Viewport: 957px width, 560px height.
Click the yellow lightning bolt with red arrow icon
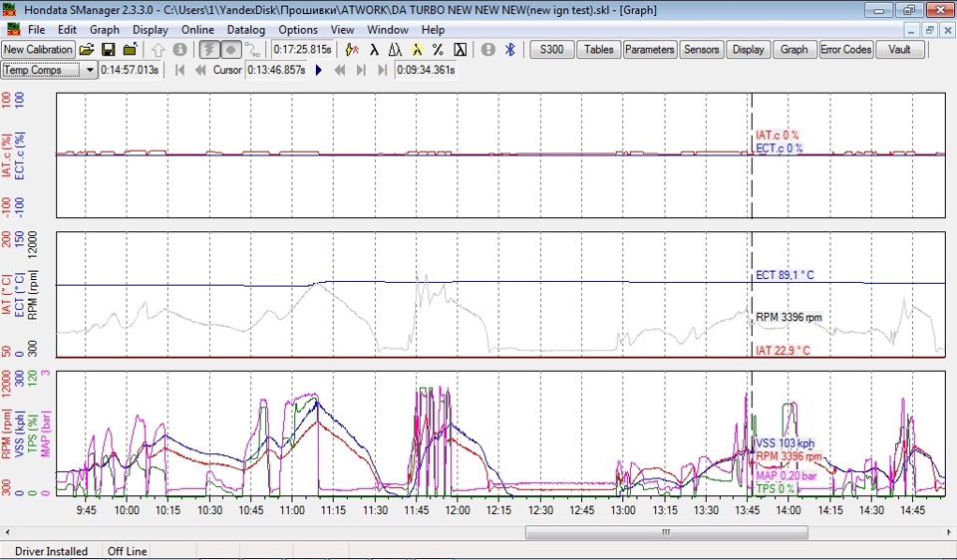[352, 50]
